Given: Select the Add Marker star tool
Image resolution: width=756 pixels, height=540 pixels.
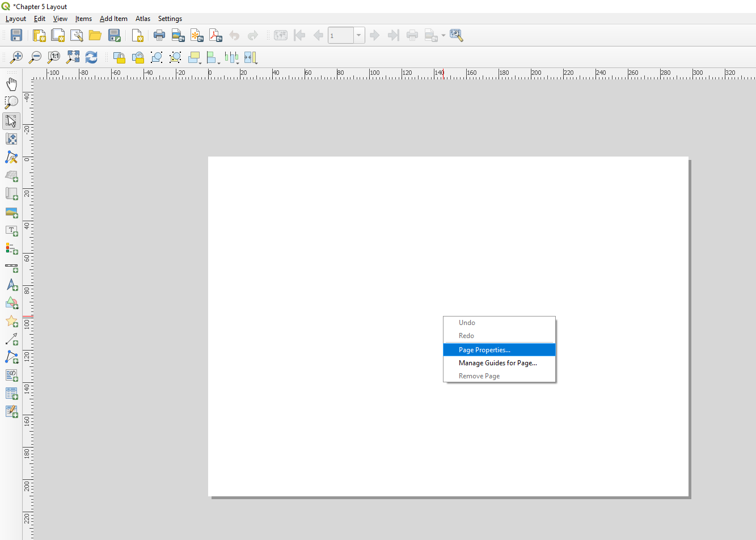Looking at the screenshot, I should 11,321.
